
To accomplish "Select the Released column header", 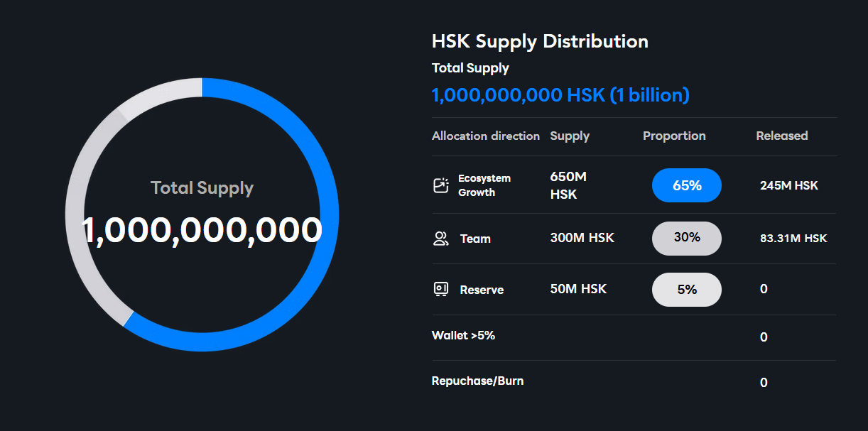I will tap(781, 136).
